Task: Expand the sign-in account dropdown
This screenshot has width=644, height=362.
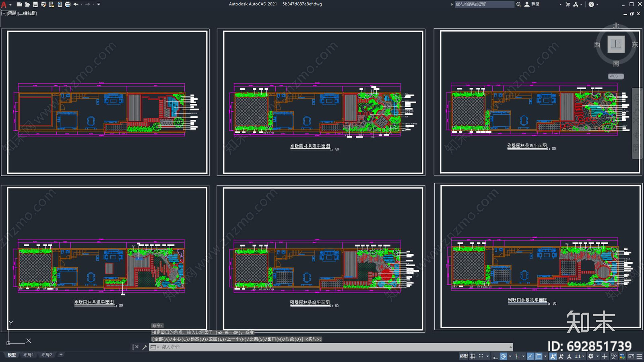Action: pos(560,4)
